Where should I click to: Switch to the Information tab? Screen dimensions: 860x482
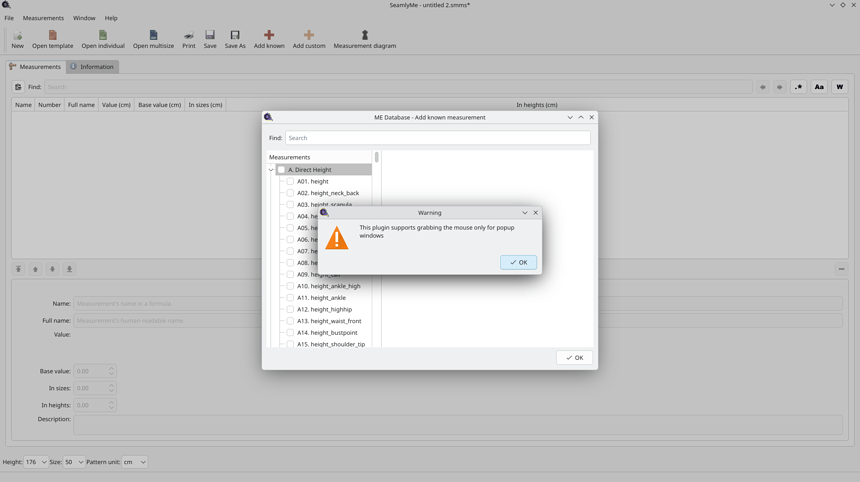(x=92, y=67)
